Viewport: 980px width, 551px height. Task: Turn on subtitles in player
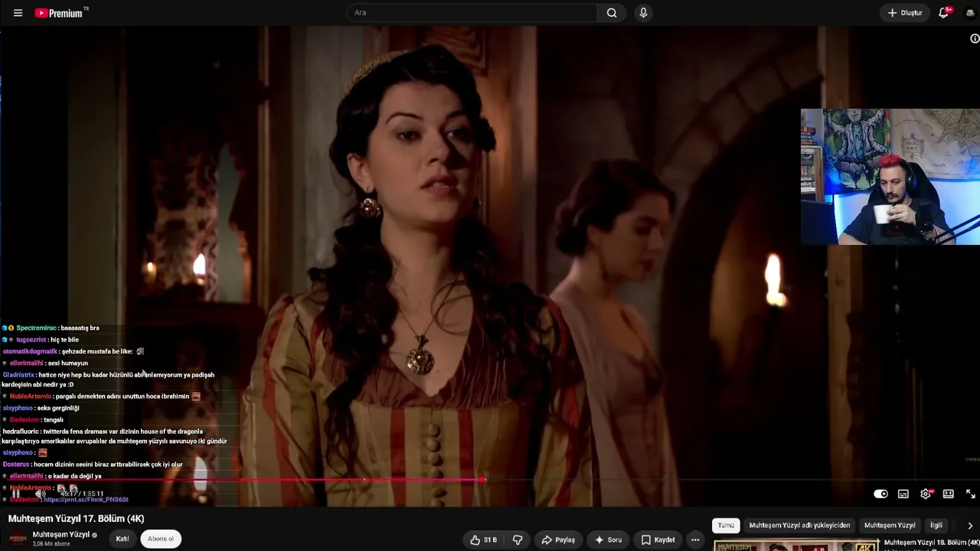tap(903, 494)
